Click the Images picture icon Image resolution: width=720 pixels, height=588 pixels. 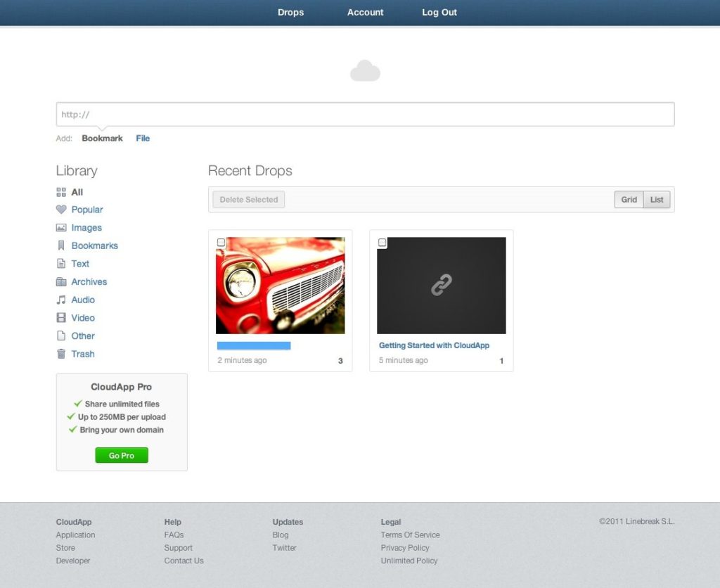click(61, 227)
